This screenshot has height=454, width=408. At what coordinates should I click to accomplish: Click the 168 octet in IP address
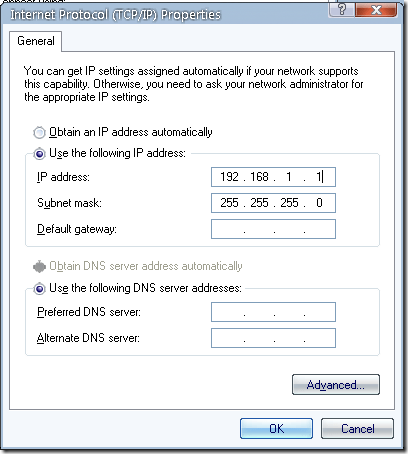(x=259, y=177)
